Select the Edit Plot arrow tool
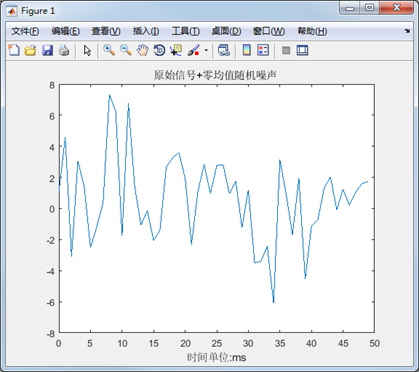The height and width of the screenshot is (372, 419). click(x=87, y=51)
